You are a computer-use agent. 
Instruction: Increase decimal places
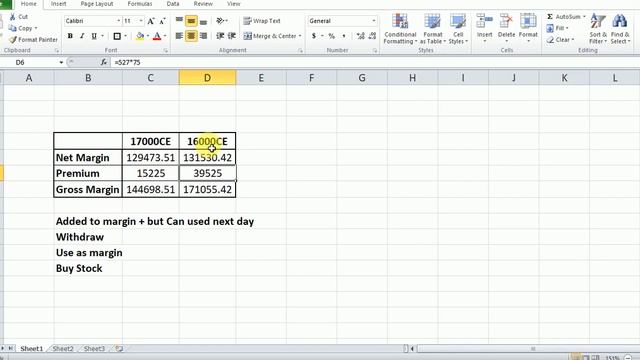click(x=360, y=36)
